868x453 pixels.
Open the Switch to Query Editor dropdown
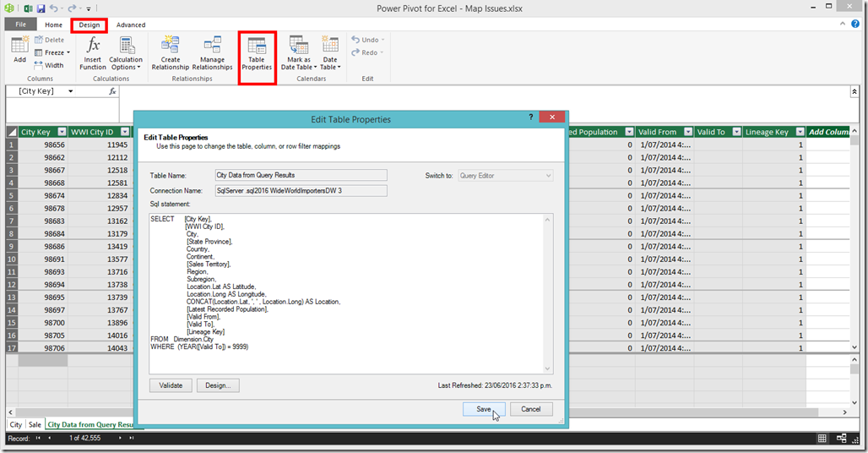[506, 176]
